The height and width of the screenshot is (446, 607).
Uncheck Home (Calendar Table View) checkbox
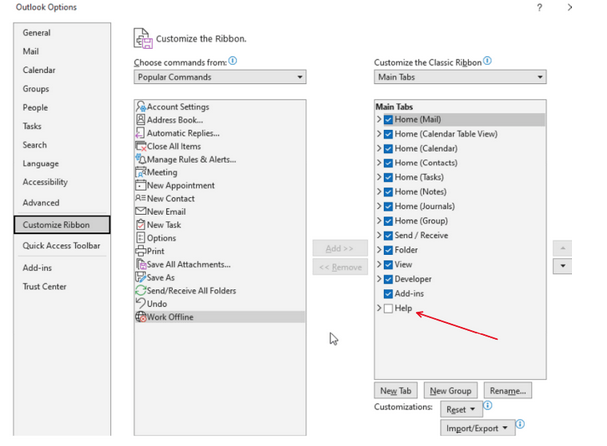(x=388, y=134)
